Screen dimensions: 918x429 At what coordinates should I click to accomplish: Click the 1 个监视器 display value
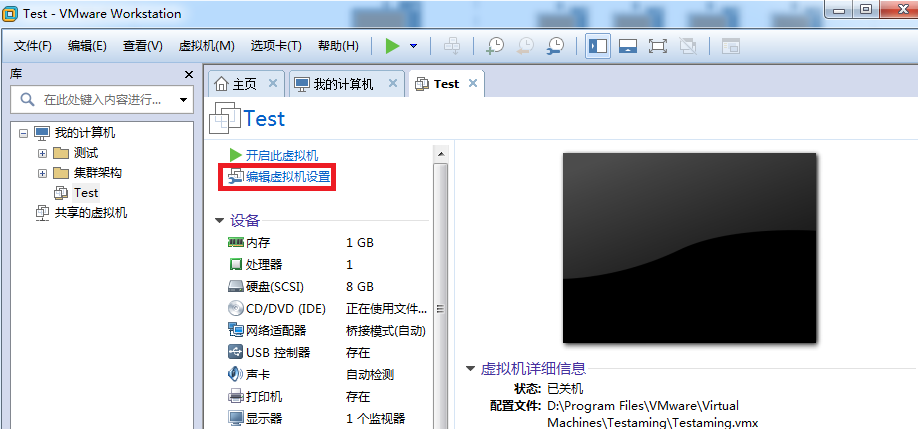[375, 418]
